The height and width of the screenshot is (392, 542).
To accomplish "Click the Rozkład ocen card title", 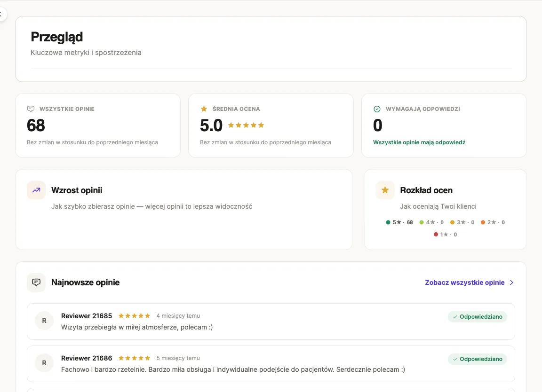I will point(426,190).
